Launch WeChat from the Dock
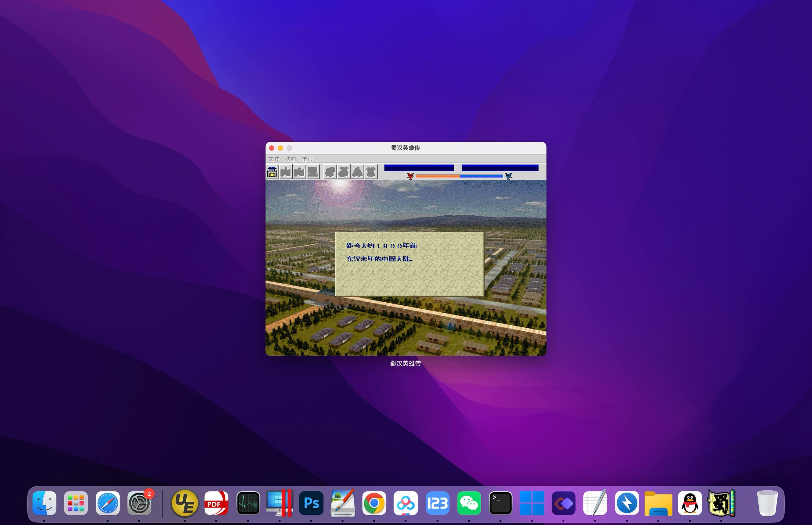Screen dimensions: 812x525 469,503
